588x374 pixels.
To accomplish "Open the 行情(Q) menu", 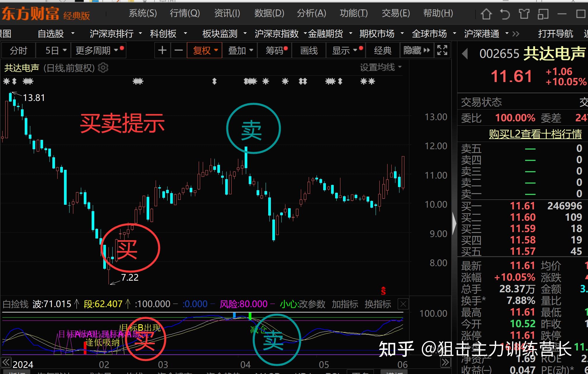I will [185, 13].
